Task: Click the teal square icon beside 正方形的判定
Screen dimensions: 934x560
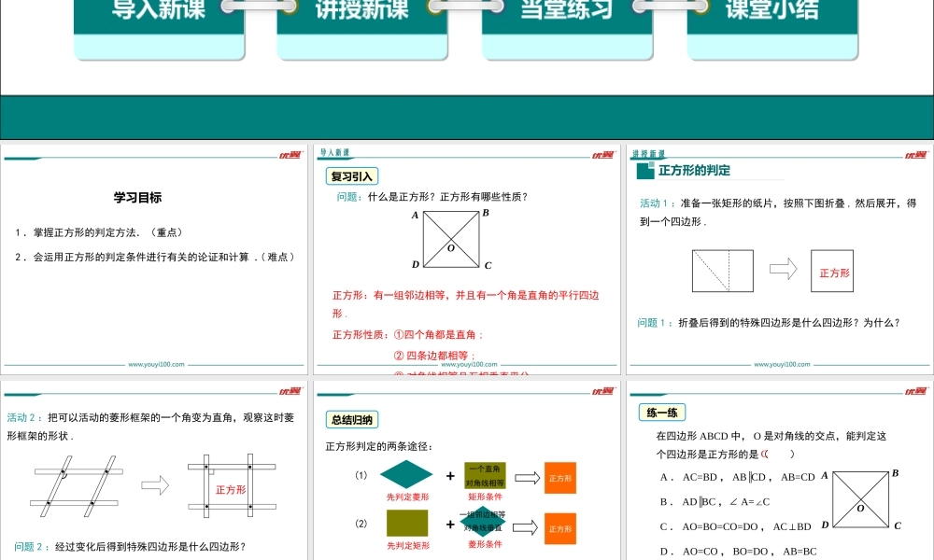Action: (x=644, y=171)
